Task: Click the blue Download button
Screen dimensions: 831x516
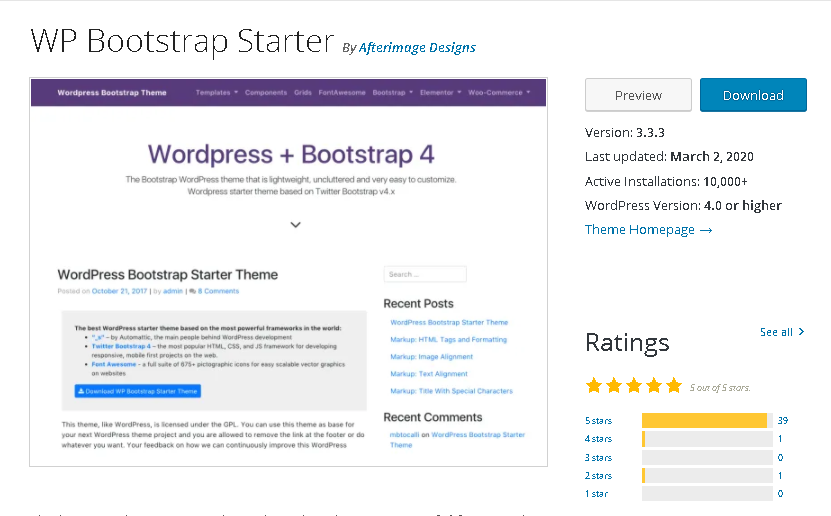Action: tap(753, 95)
